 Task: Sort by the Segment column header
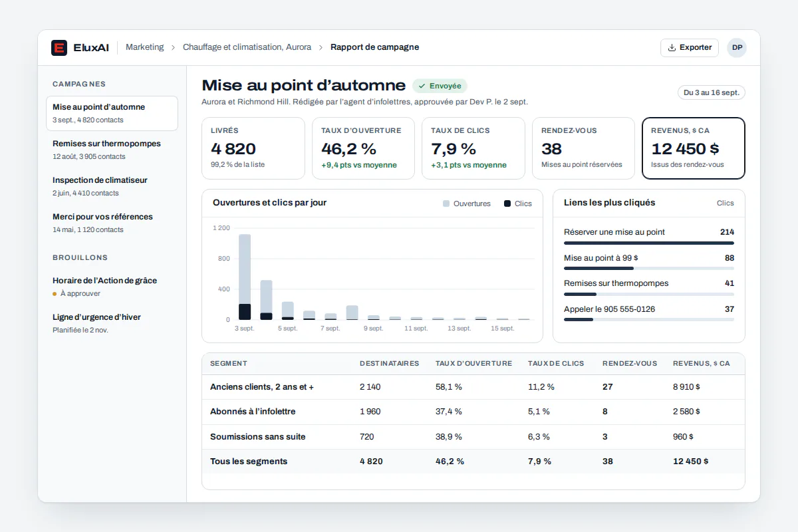229,364
